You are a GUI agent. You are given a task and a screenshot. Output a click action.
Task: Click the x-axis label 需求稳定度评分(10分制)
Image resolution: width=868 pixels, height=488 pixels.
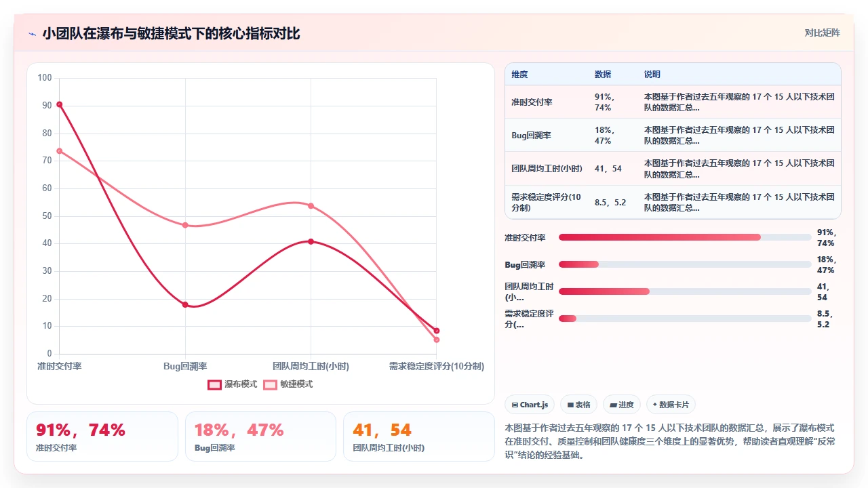(x=437, y=366)
